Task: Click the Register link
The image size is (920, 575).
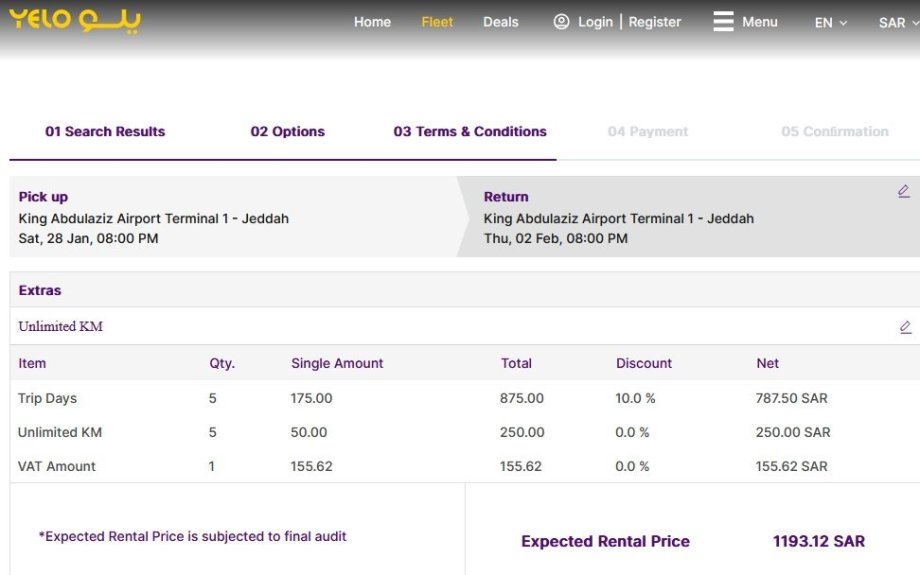Action: [654, 22]
